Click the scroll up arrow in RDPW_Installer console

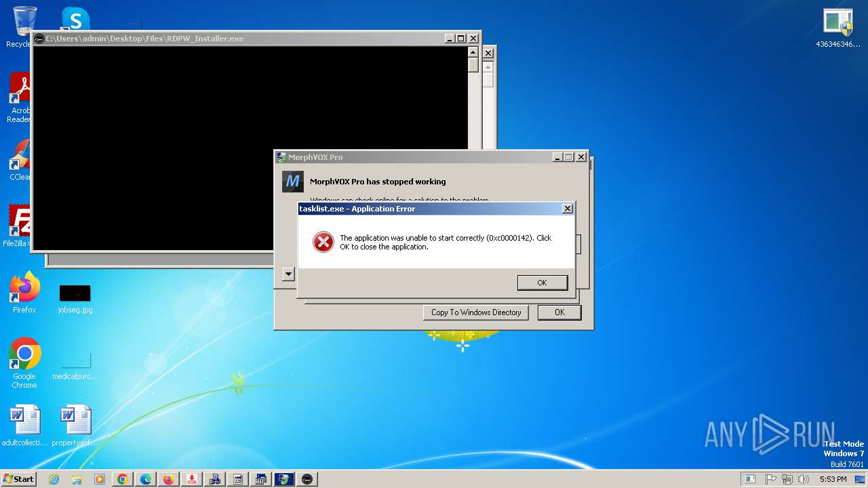click(473, 52)
